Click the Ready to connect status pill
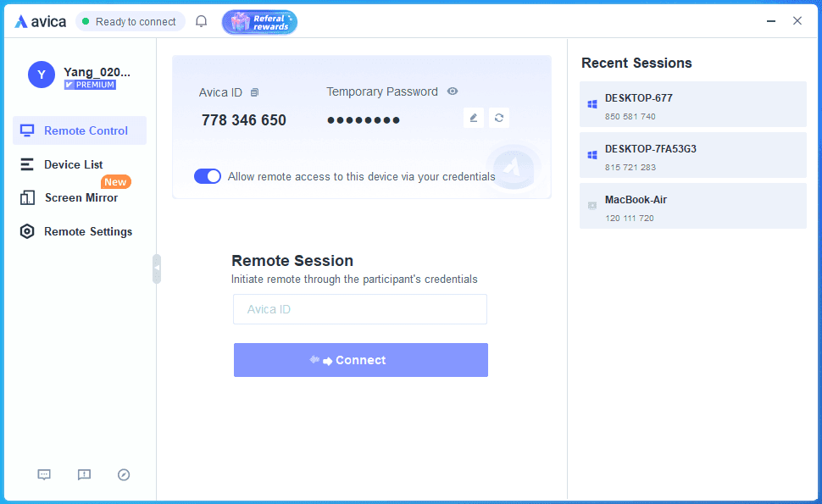The width and height of the screenshot is (822, 504). click(130, 21)
